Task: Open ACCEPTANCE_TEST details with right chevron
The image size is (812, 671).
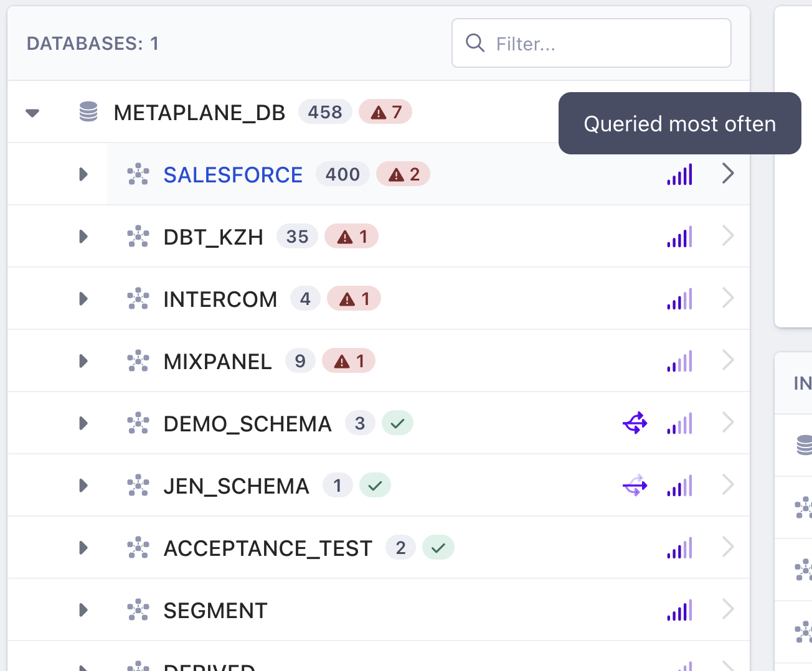Action: pos(728,547)
